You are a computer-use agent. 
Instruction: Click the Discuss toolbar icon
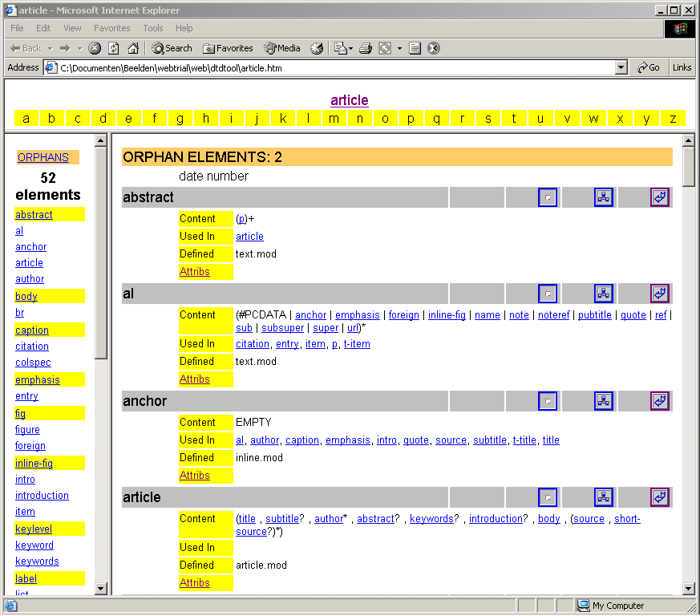(x=415, y=48)
